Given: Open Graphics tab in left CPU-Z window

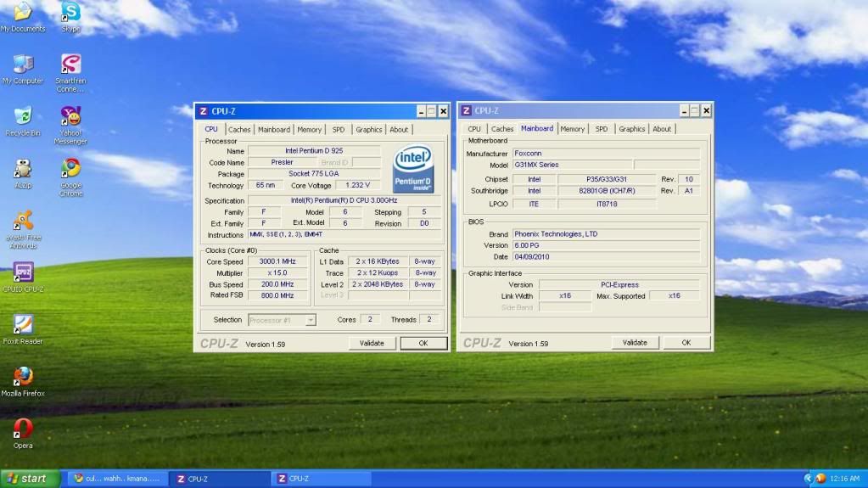Looking at the screenshot, I should click(369, 130).
